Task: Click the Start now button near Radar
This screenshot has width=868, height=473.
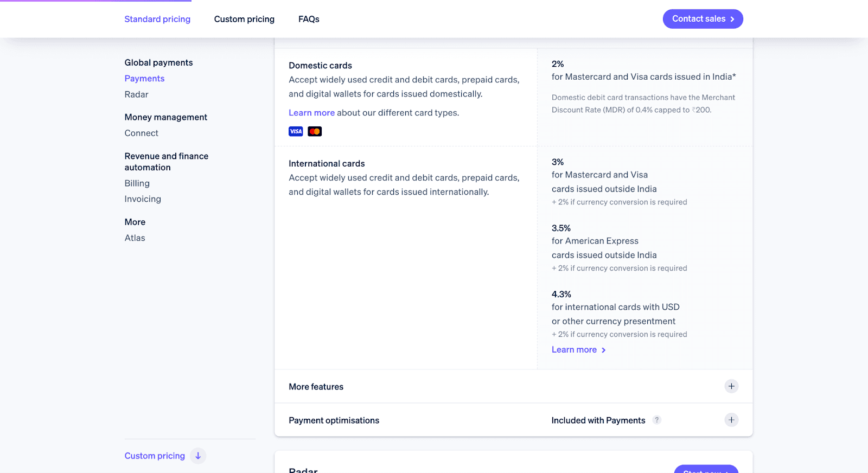Action: [706, 471]
